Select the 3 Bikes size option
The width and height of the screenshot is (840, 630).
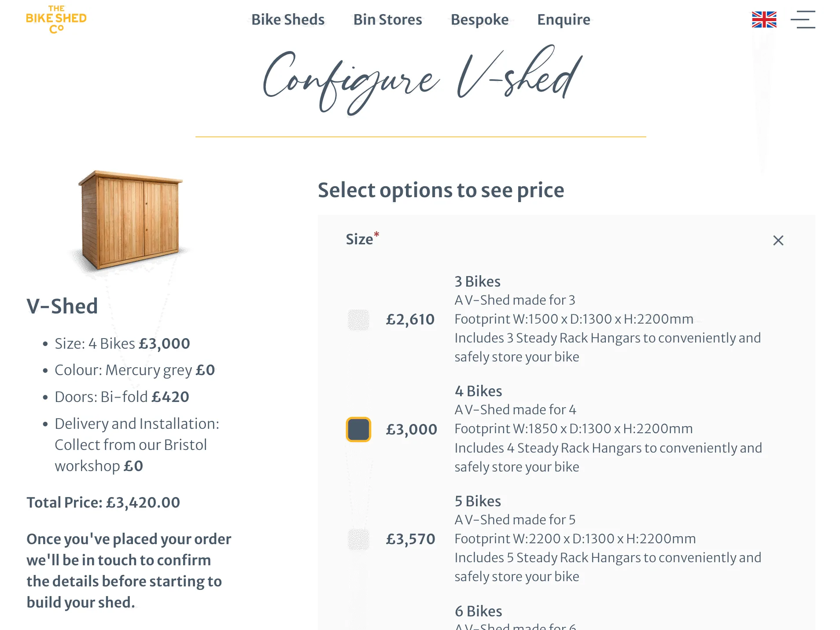pyautogui.click(x=358, y=320)
